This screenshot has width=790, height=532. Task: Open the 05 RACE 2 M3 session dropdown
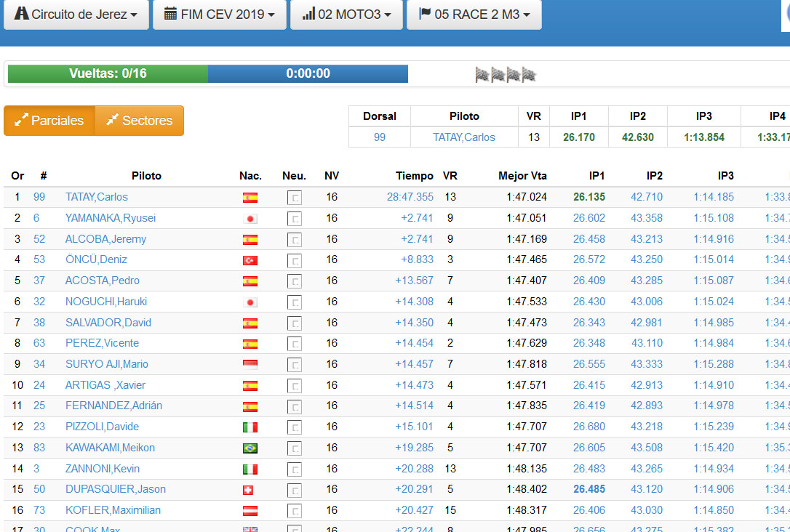click(474, 15)
